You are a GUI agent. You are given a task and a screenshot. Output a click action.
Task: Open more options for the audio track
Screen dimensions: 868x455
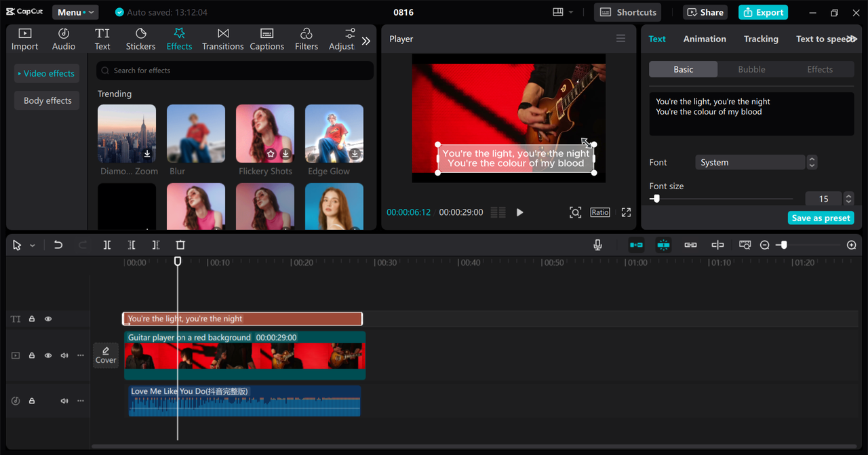click(81, 401)
